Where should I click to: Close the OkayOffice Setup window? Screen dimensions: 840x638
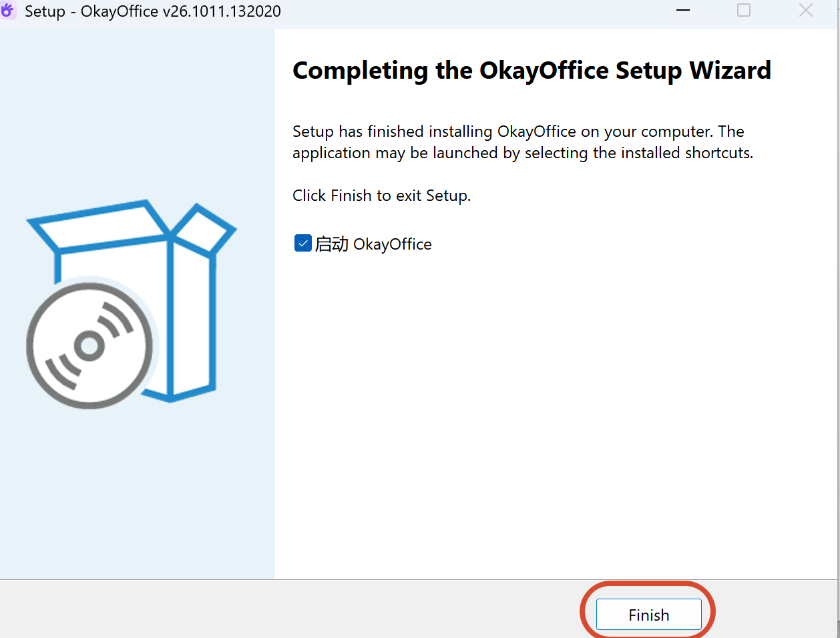806,11
